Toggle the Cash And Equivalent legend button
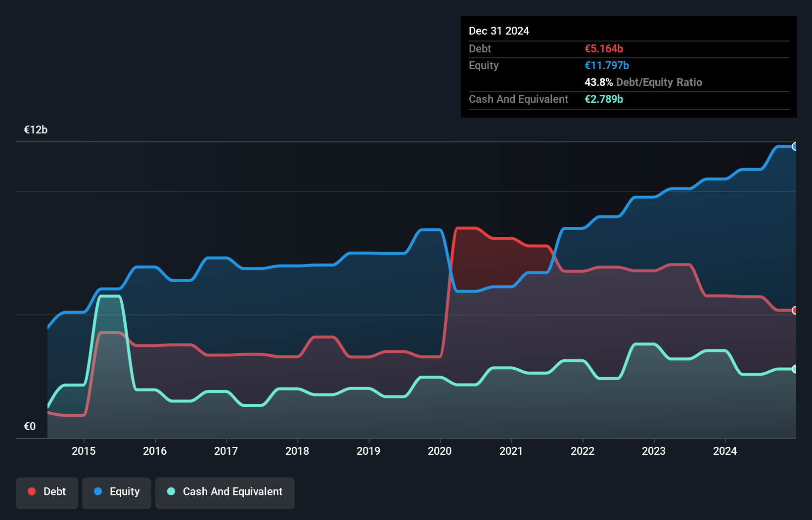This screenshot has height=520, width=812. (225, 493)
